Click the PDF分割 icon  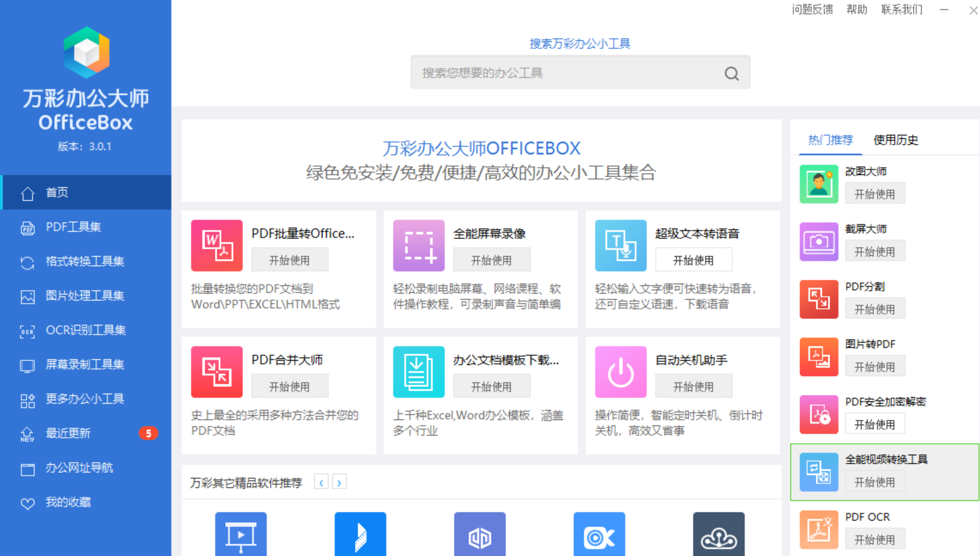coord(819,299)
